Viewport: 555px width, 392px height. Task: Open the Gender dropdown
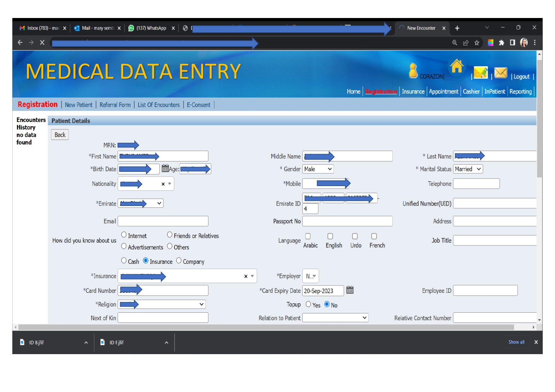pos(318,169)
